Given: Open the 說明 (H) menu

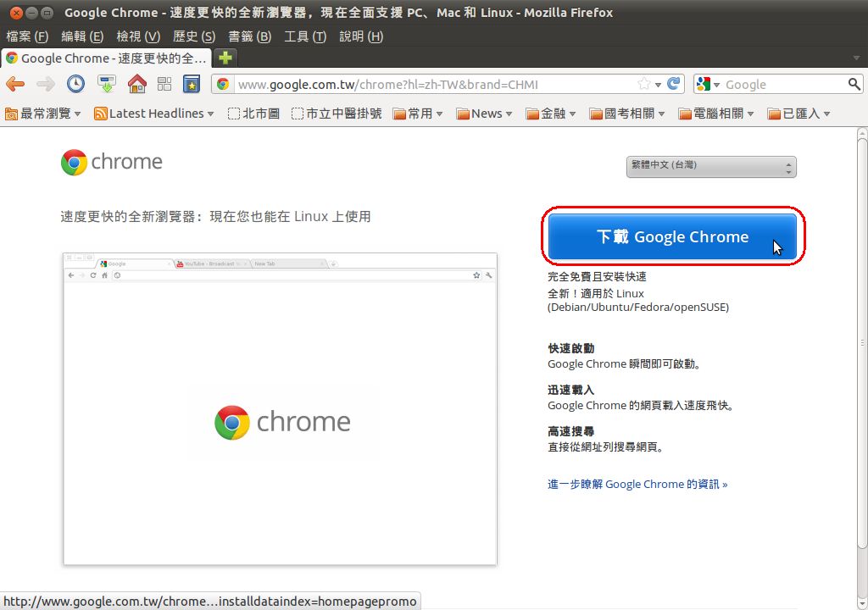Looking at the screenshot, I should pyautogui.click(x=361, y=36).
